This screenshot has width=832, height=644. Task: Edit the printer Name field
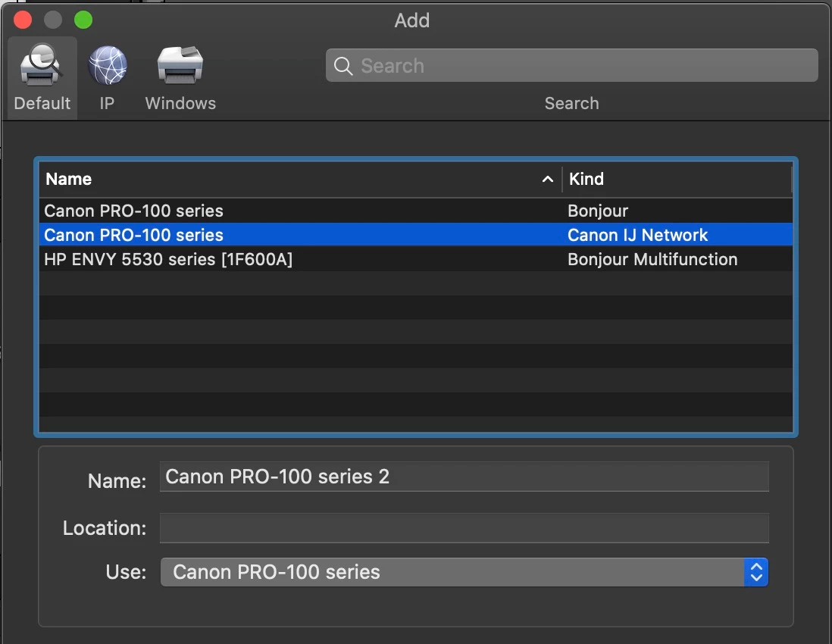coord(464,477)
